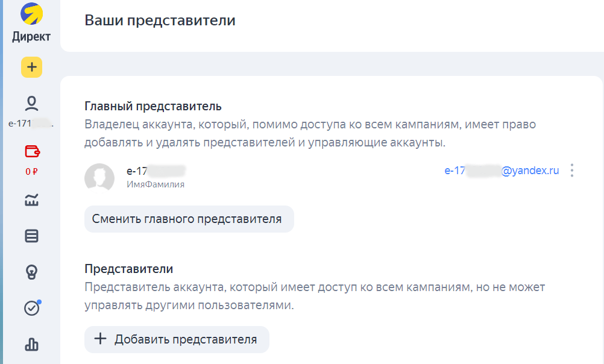
Task: Click the "0 ₽" balance amount
Action: click(x=31, y=171)
